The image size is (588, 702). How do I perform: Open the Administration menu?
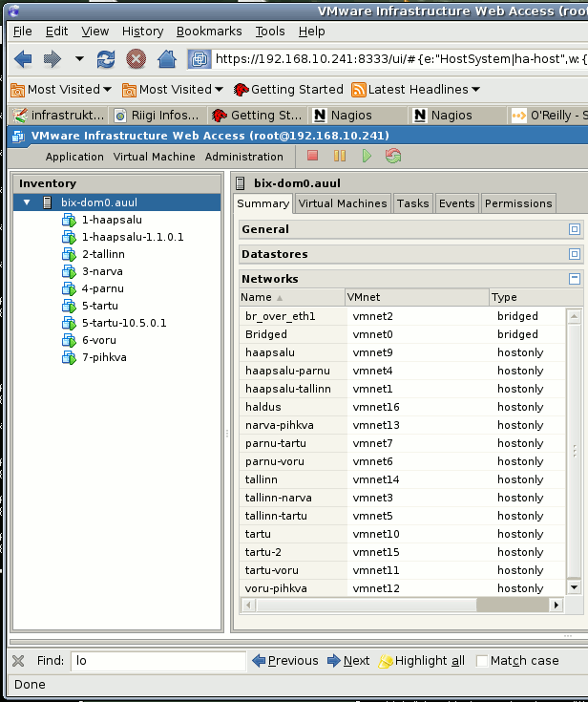[243, 157]
